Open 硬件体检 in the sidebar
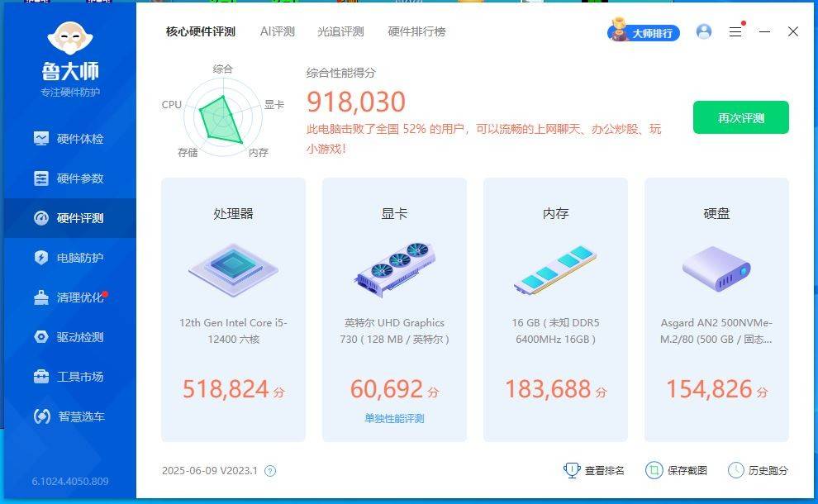This screenshot has height=504, width=818. click(x=69, y=139)
